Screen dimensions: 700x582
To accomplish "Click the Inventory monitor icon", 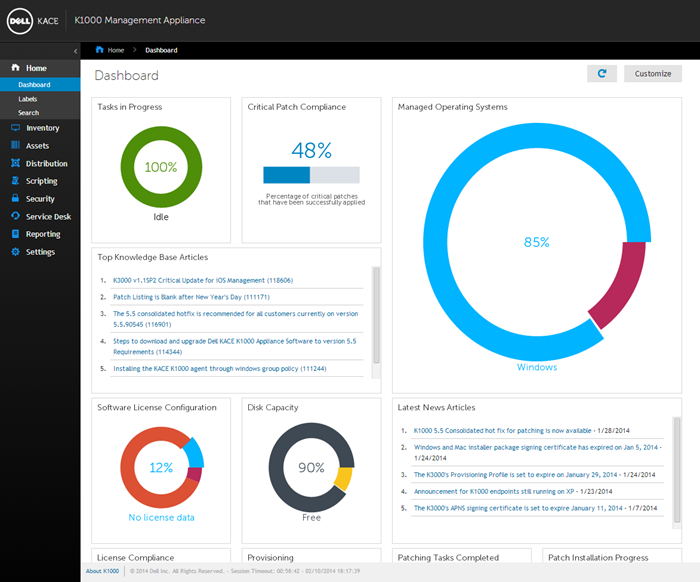I will pos(16,128).
